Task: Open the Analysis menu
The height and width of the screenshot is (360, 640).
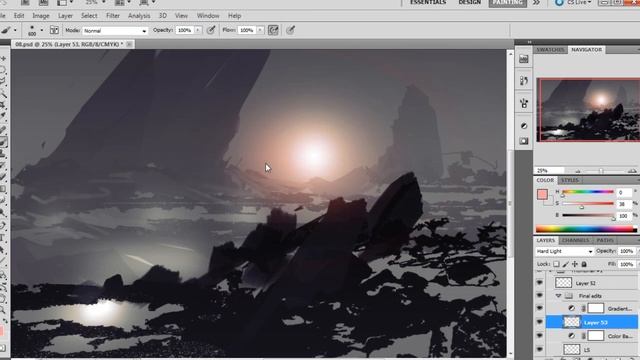Action: (x=139, y=16)
